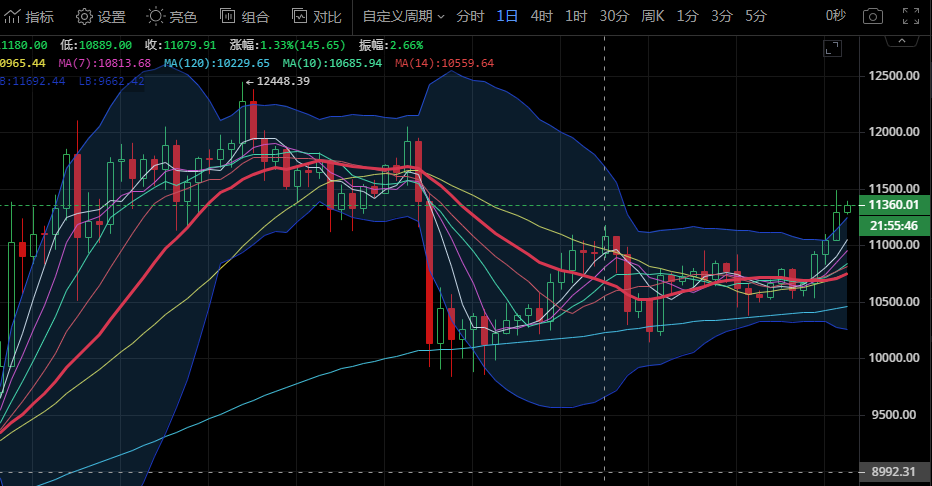This screenshot has width=932, height=486.
Task: Open the 对比 compare tool
Action: tap(316, 16)
